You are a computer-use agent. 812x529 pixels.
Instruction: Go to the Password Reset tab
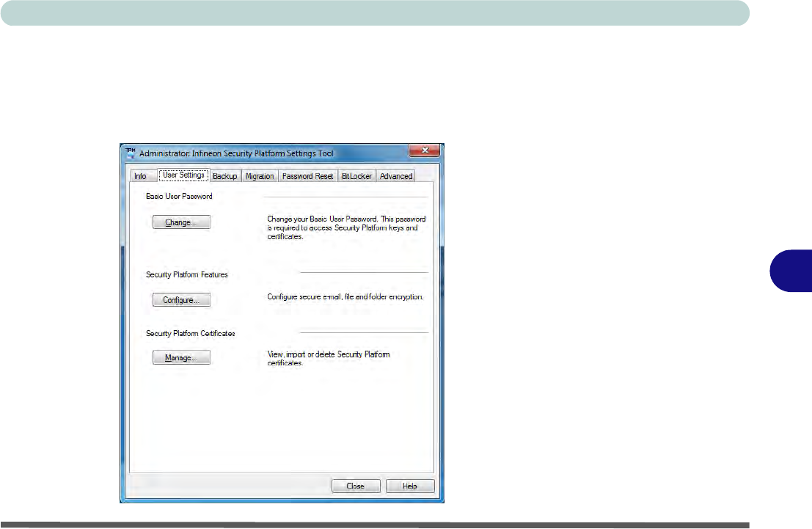307,176
